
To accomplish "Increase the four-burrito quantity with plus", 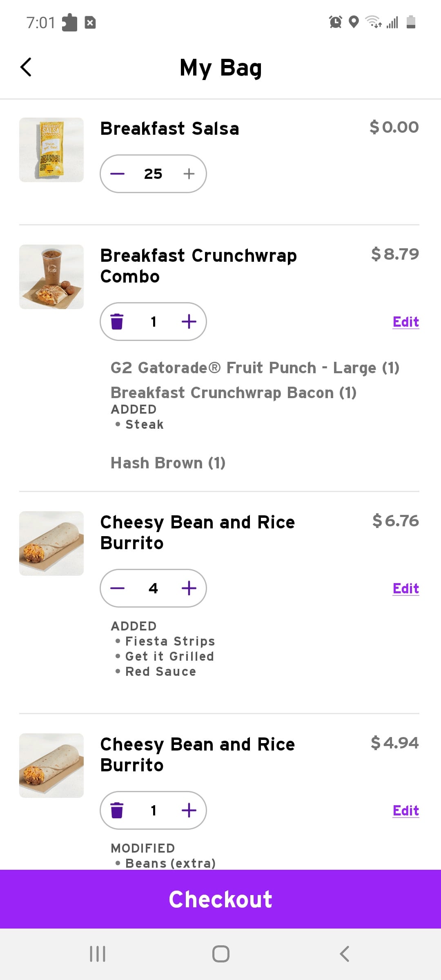I will [x=189, y=588].
